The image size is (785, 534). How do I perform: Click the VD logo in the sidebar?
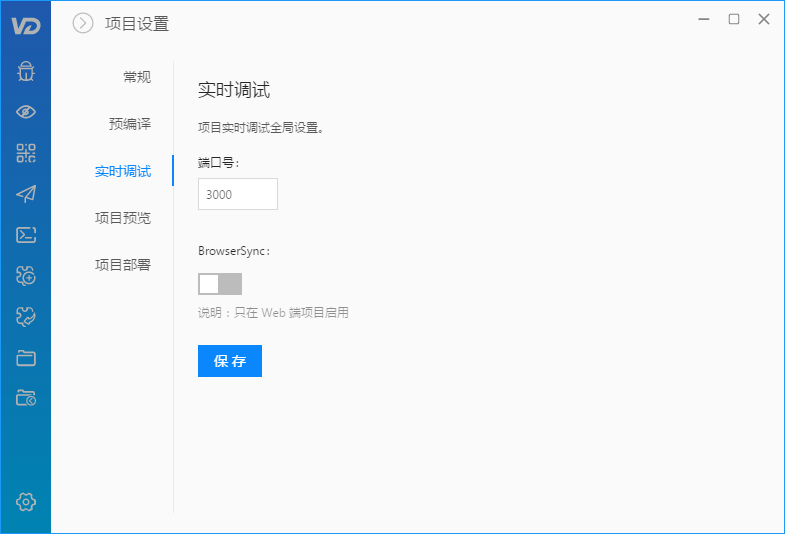26,26
